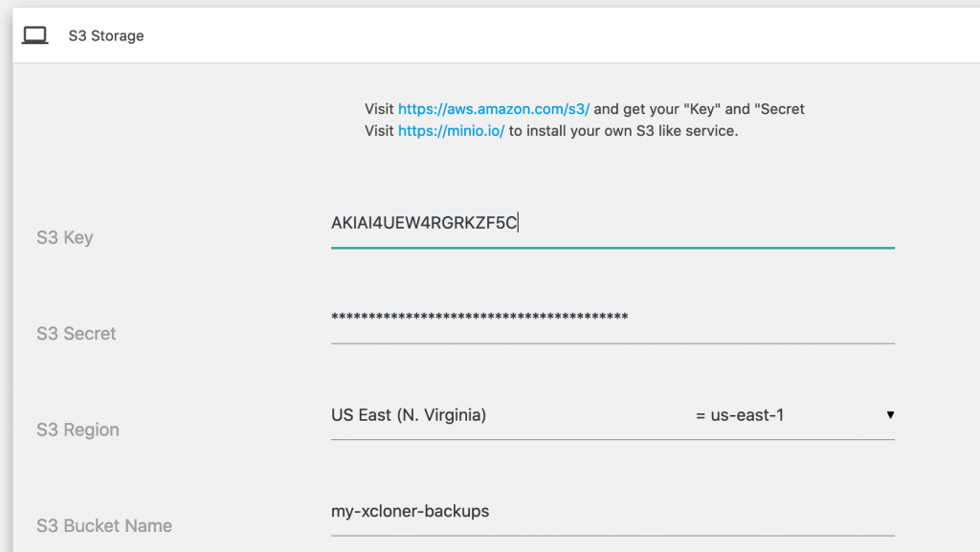
Task: Click the S3 Storage header title
Action: (106, 35)
